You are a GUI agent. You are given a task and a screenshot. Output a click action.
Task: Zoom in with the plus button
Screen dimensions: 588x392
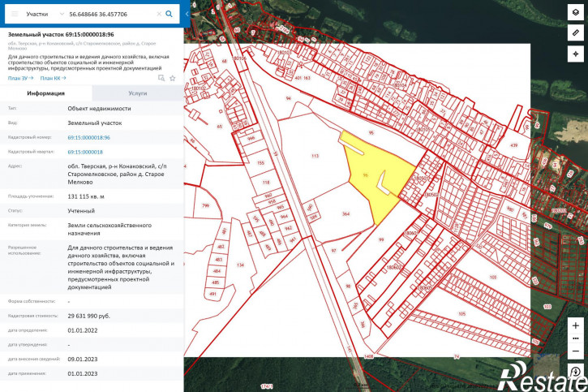(x=576, y=325)
